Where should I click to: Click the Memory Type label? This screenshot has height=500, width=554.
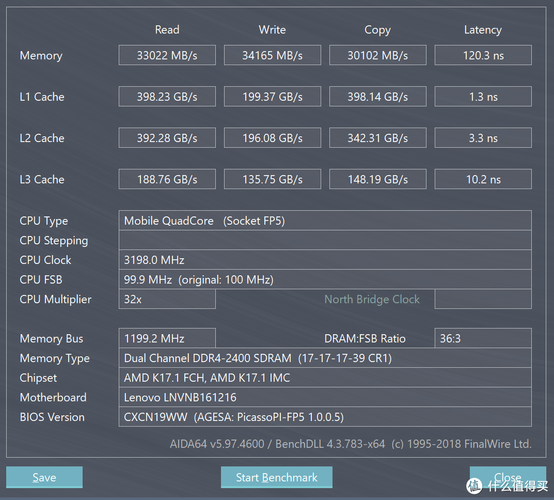[55, 358]
